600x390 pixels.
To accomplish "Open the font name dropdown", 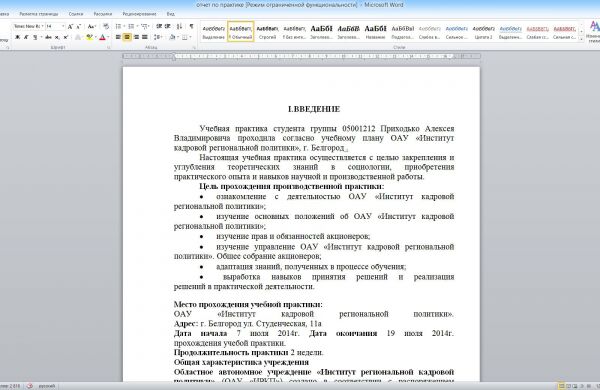I will click(x=42, y=26).
